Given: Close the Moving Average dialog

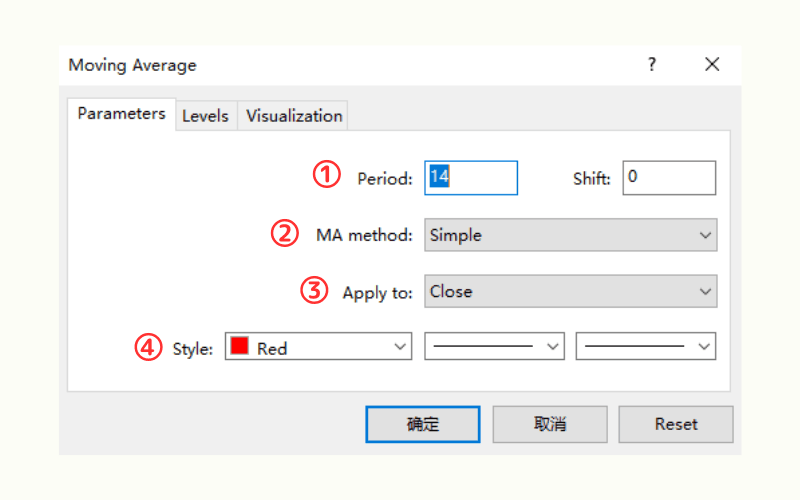Looking at the screenshot, I should 712,65.
